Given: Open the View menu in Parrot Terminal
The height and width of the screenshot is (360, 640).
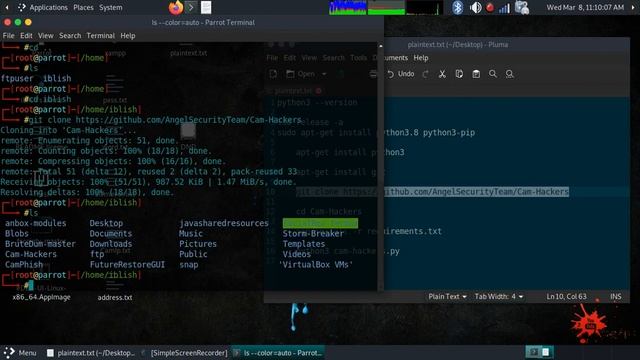Looking at the screenshot, I should [x=46, y=36].
